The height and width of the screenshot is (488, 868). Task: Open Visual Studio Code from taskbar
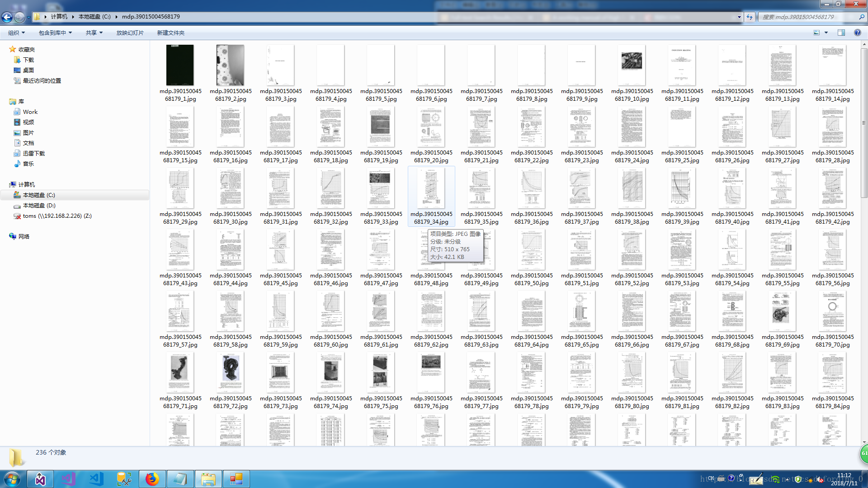(96, 479)
